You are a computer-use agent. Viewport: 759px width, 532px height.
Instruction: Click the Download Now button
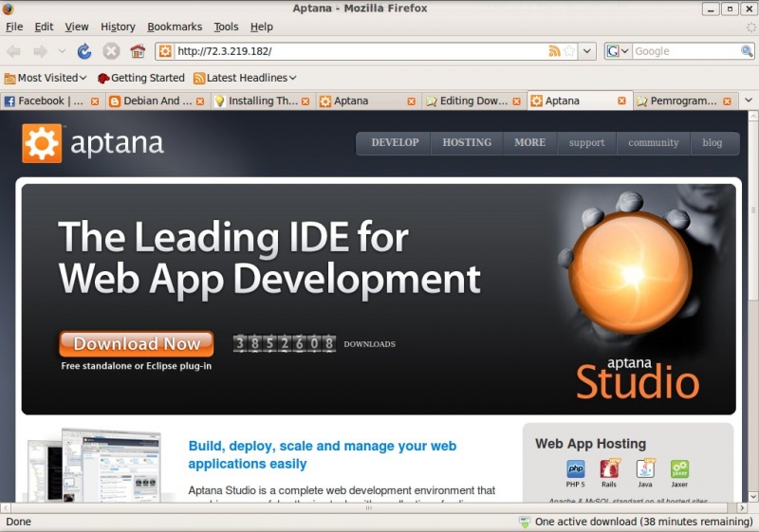tap(136, 343)
